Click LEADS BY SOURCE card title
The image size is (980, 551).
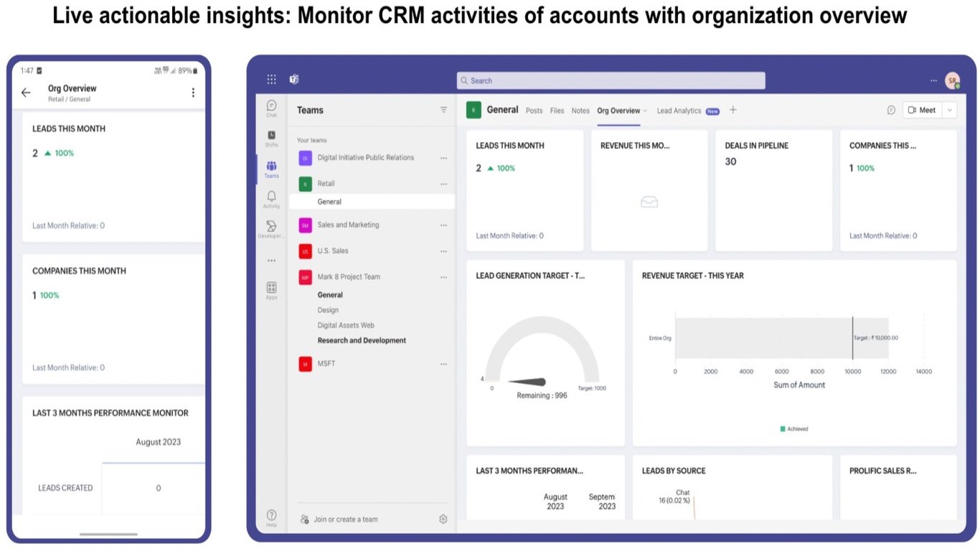tap(674, 471)
